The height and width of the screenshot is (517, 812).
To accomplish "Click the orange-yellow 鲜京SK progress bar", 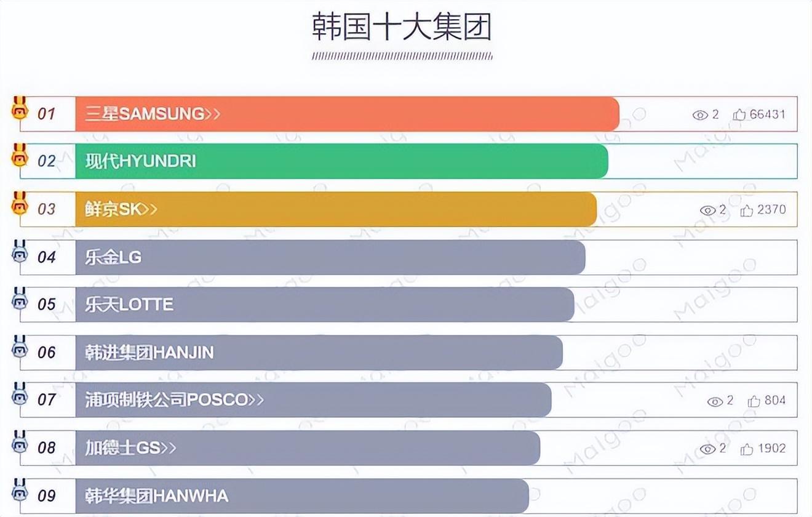I will 336,209.
